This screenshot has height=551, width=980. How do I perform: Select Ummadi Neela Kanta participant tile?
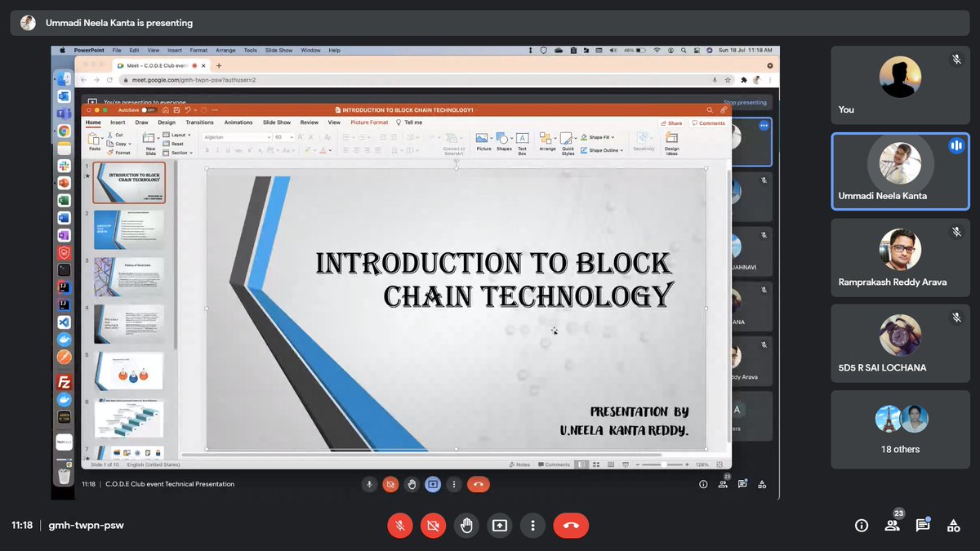pyautogui.click(x=900, y=170)
